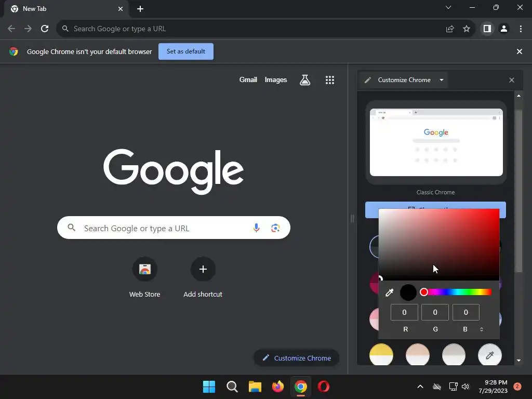Open the Images link

pos(275,79)
